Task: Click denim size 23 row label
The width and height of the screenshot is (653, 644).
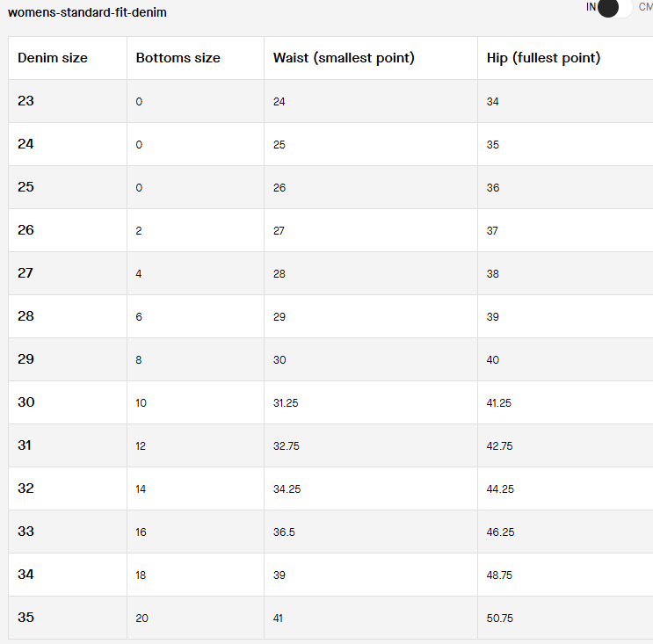Action: [x=26, y=101]
